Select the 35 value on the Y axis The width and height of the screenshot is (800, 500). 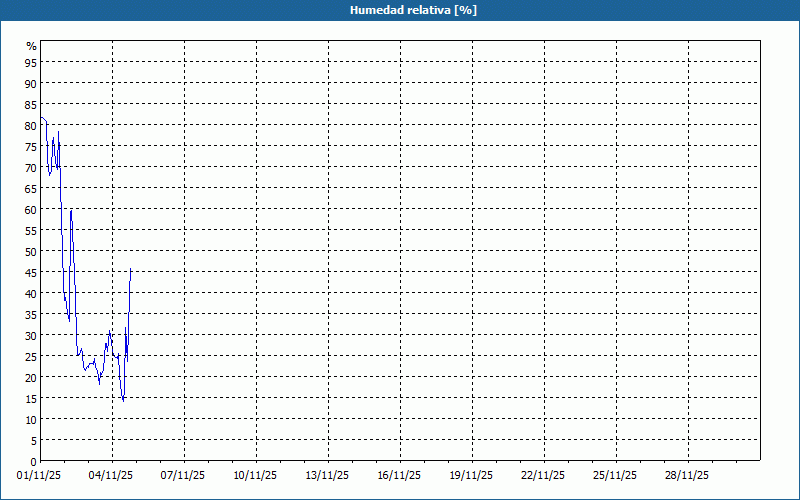[31, 314]
